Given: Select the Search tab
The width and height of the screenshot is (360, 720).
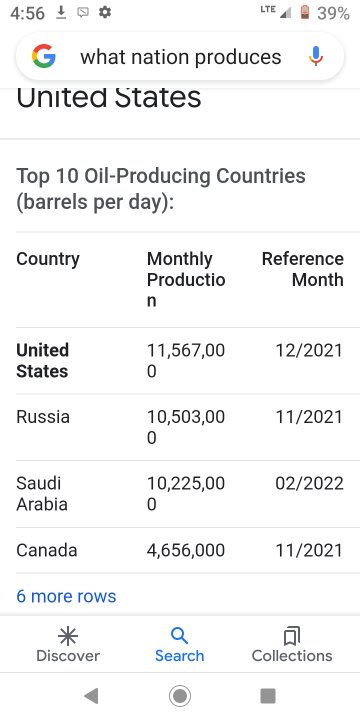Looking at the screenshot, I should coord(180,645).
